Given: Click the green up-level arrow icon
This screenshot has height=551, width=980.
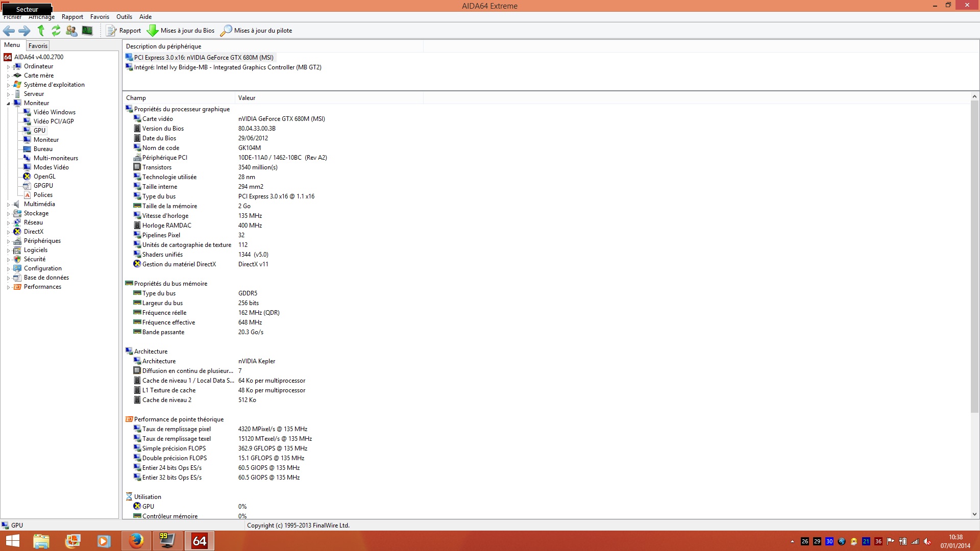Looking at the screenshot, I should (41, 31).
